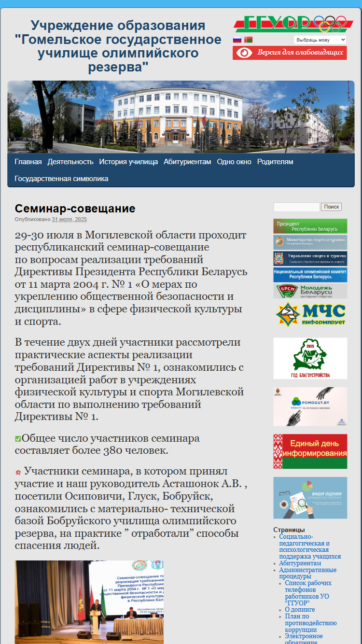Click the green checkmark emoji before Общее число

18,439
